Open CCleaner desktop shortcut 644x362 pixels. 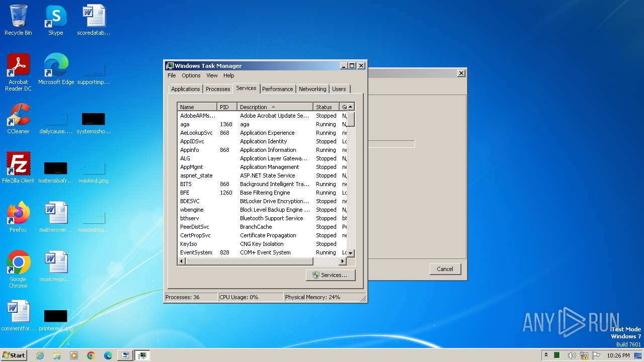point(18,119)
